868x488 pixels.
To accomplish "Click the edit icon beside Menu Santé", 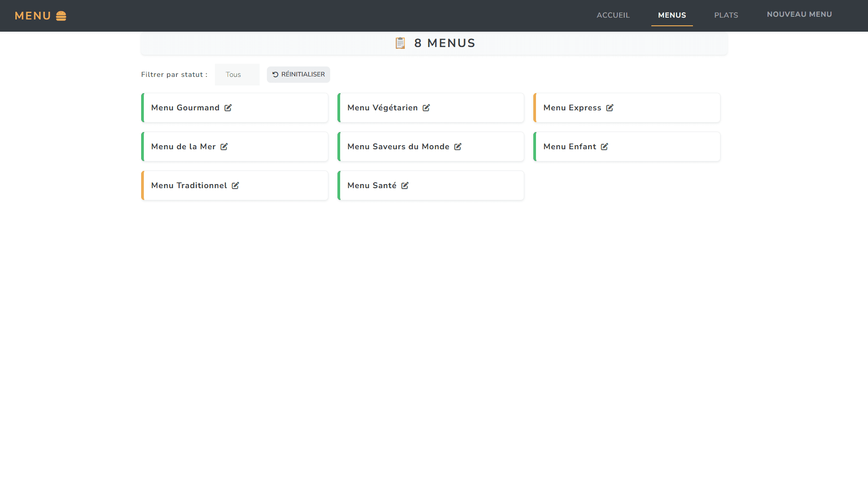I will (405, 185).
